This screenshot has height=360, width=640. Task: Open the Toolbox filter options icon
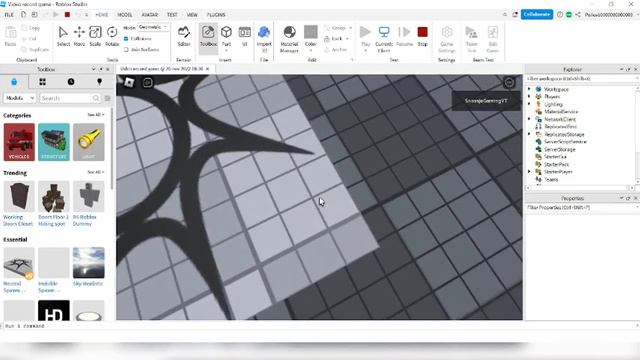coord(108,98)
